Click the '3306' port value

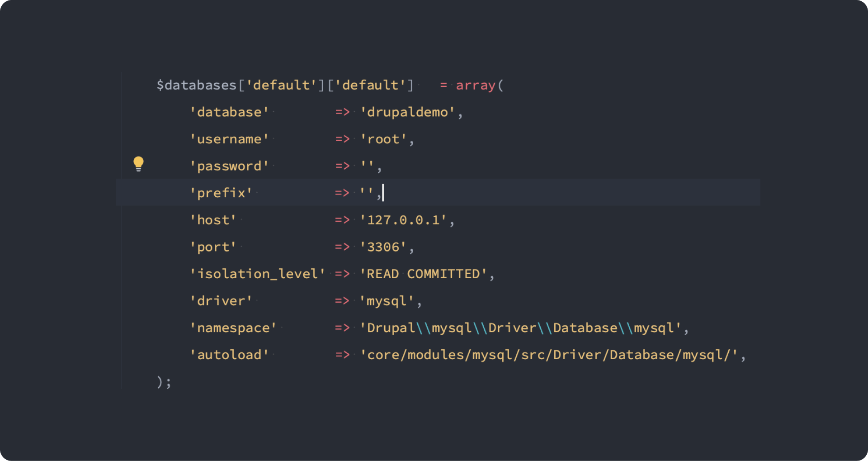(383, 247)
